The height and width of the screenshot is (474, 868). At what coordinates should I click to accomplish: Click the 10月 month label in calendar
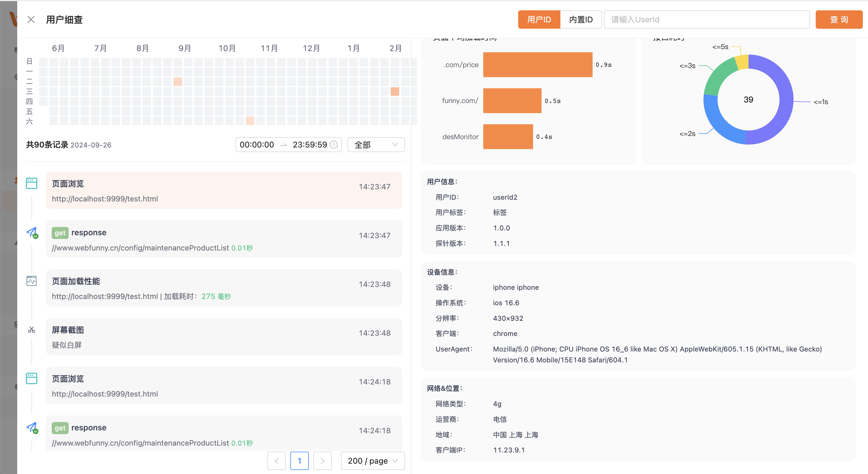pyautogui.click(x=227, y=48)
